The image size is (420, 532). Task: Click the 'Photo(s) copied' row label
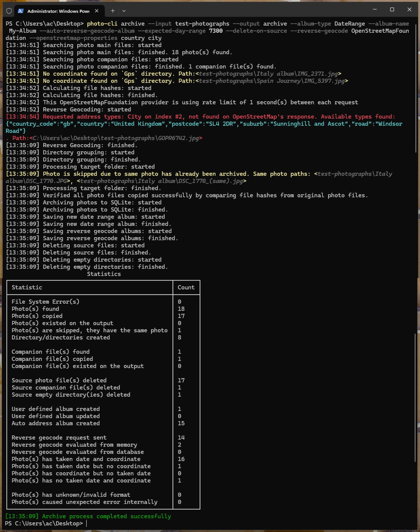[37, 316]
